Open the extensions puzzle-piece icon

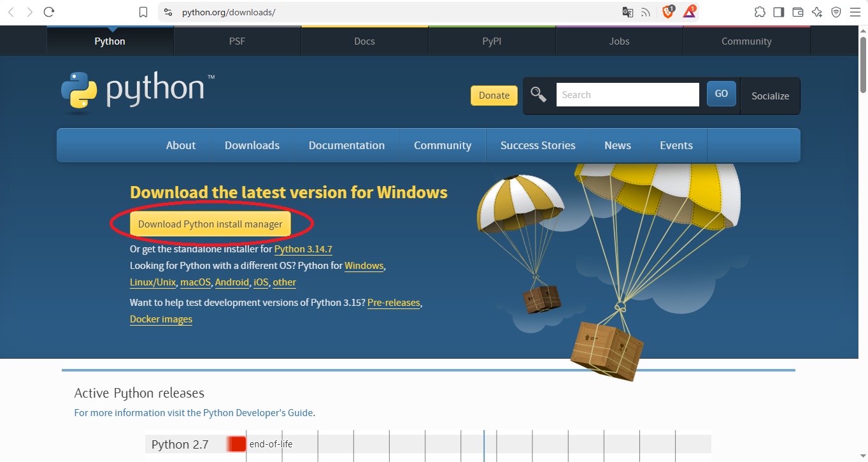[760, 12]
